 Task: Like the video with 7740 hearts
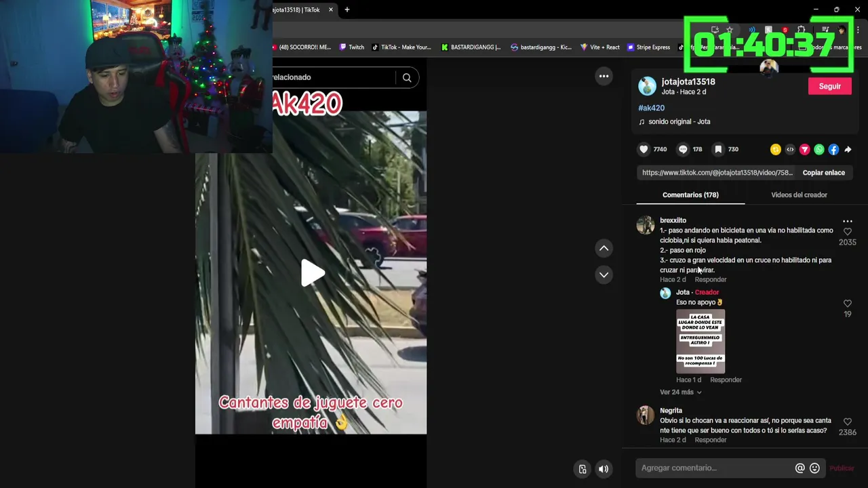click(x=644, y=149)
